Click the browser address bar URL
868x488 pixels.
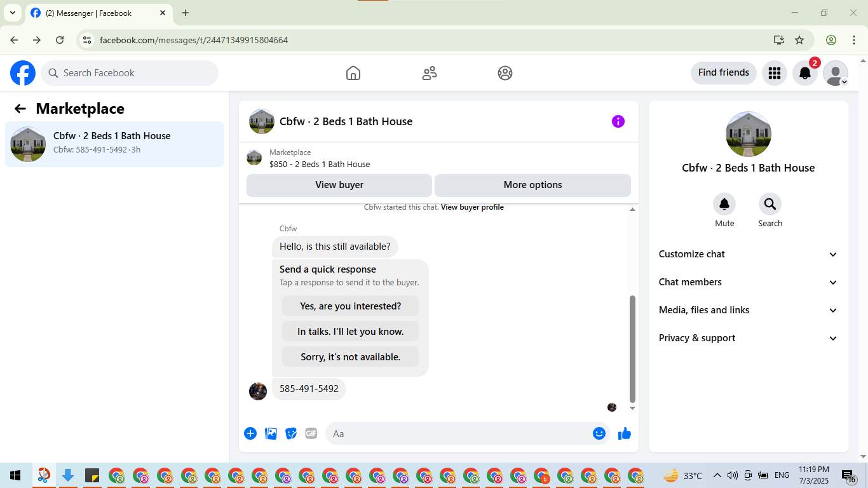click(x=194, y=40)
